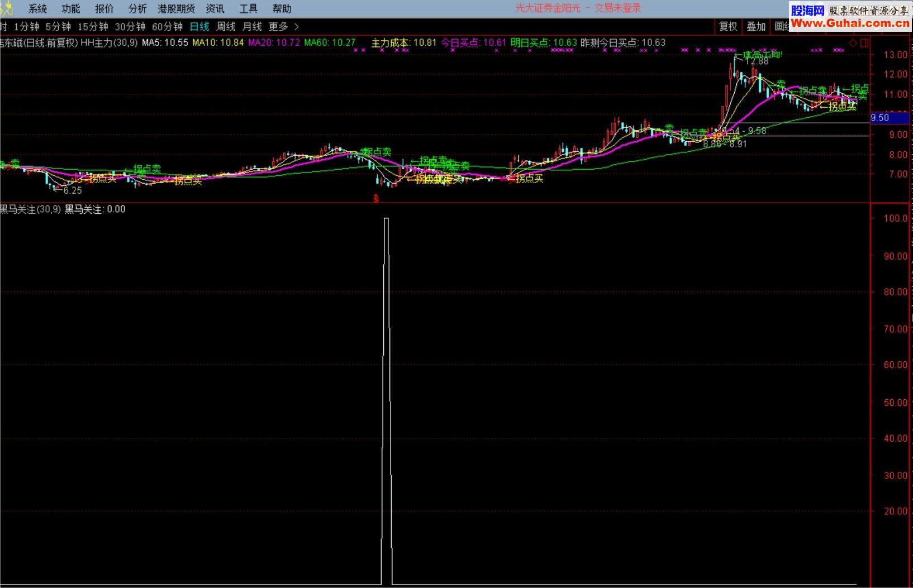Click the 6.25 low price label
This screenshot has width=913, height=588.
click(73, 190)
